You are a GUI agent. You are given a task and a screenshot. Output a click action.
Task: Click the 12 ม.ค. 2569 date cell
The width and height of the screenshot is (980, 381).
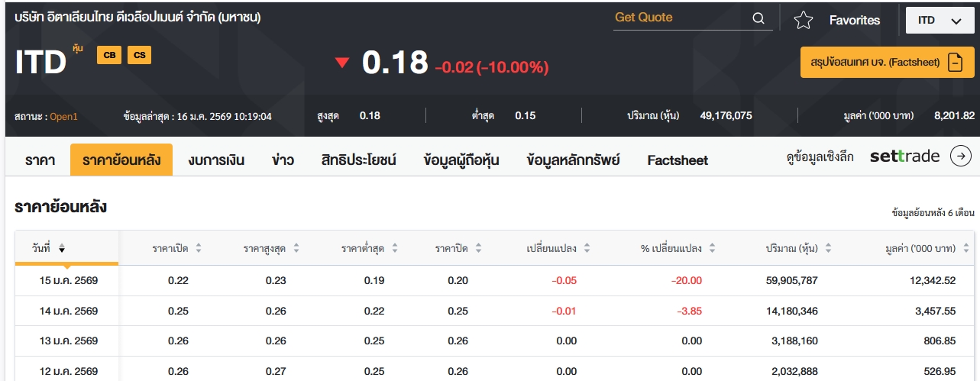(69, 371)
